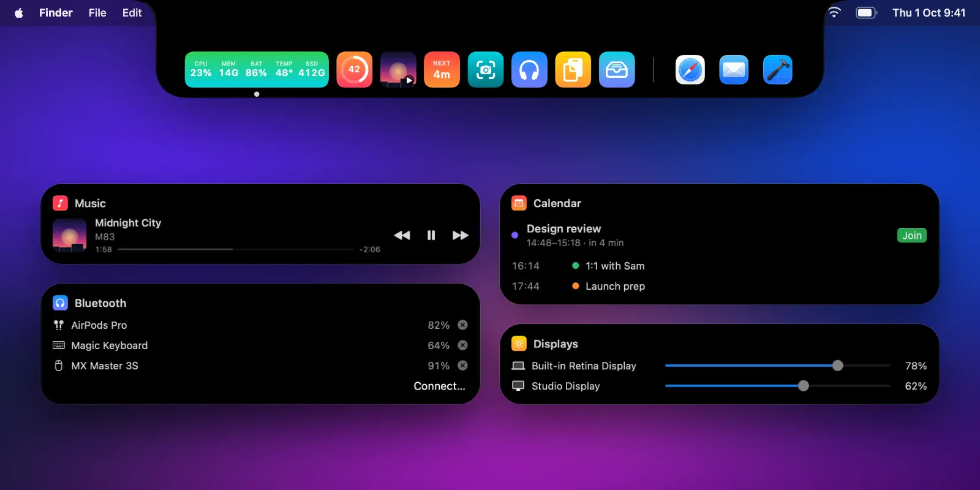Join the Design review meeting
Image resolution: width=980 pixels, height=490 pixels.
click(912, 235)
